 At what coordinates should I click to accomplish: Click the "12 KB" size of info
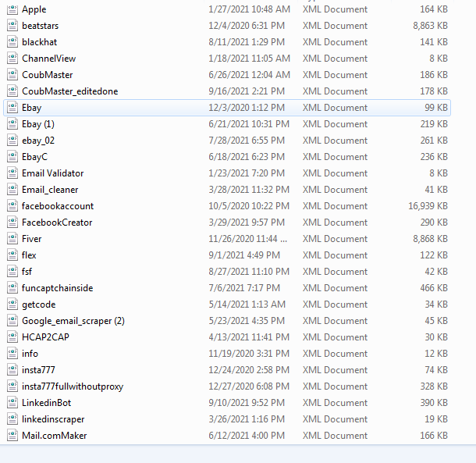[x=436, y=354]
